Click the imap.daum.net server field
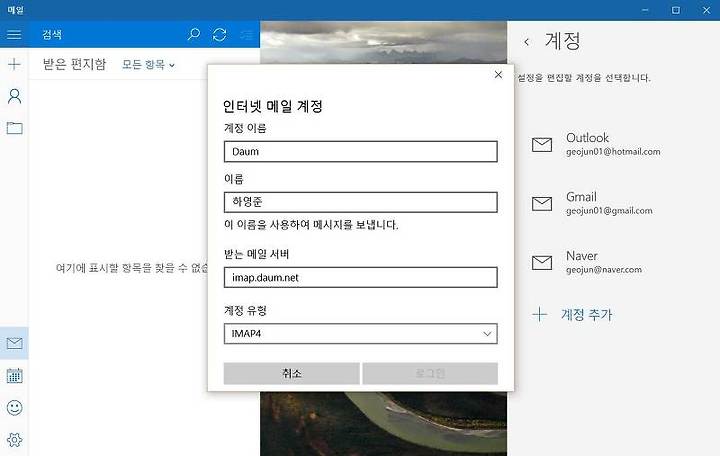 pos(360,277)
